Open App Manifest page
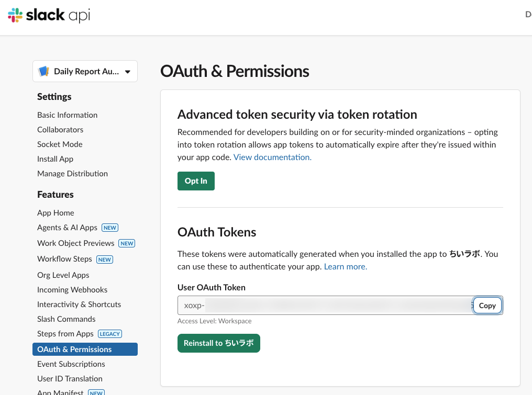Screen dimensions: 532x395 click(60, 392)
